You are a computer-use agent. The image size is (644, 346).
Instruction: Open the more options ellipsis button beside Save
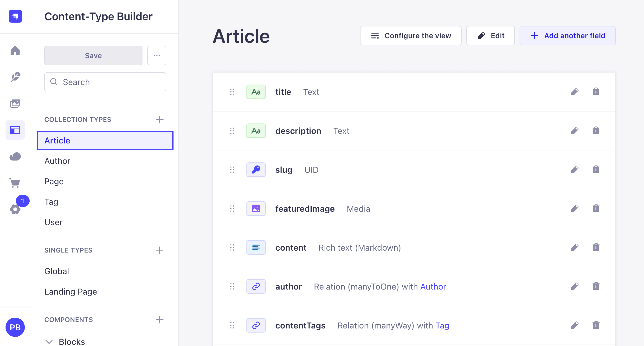[157, 56]
